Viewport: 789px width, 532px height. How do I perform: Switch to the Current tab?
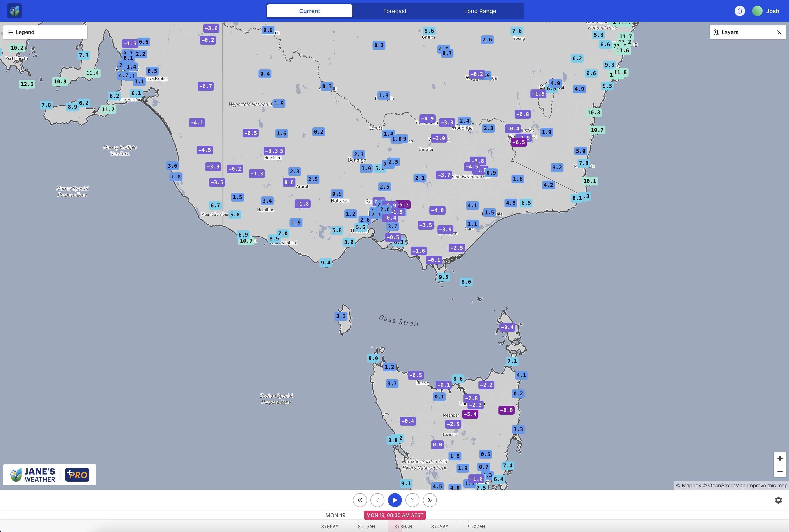[x=310, y=11]
